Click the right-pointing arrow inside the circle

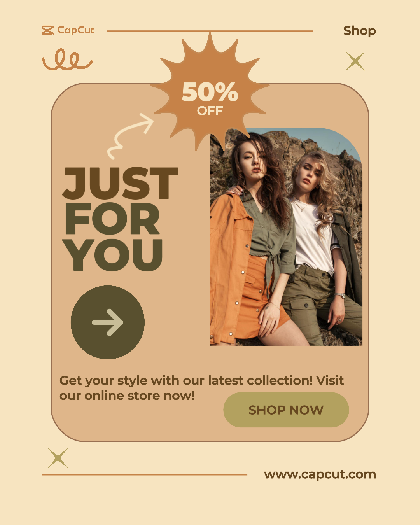108,322
